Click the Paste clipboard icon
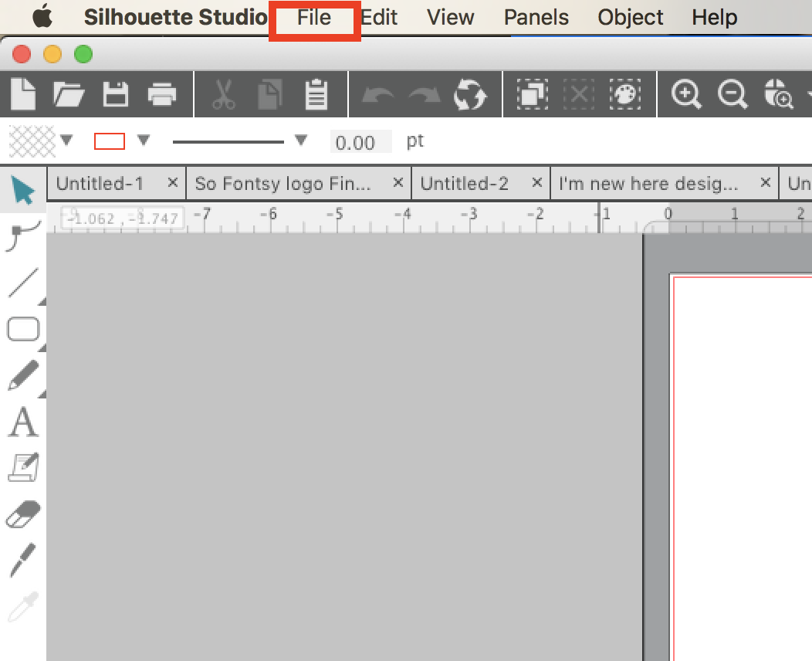The width and height of the screenshot is (812, 661). [316, 94]
